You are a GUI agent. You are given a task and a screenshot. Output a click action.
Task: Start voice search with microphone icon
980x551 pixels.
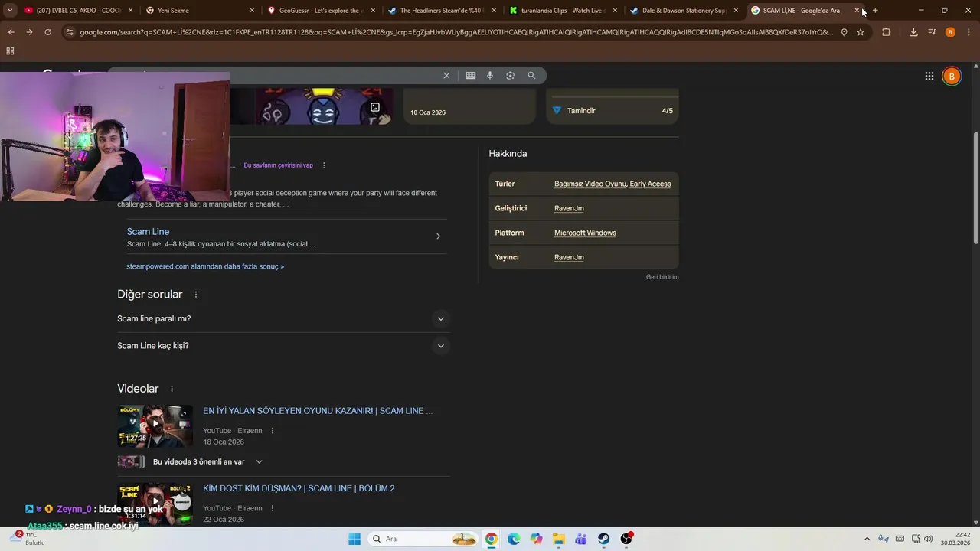(490, 76)
